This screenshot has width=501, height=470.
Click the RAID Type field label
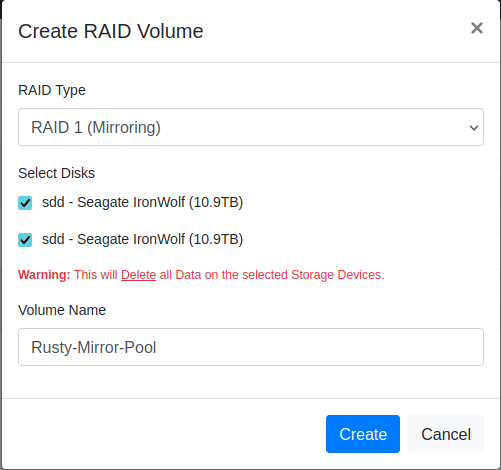[x=52, y=90]
